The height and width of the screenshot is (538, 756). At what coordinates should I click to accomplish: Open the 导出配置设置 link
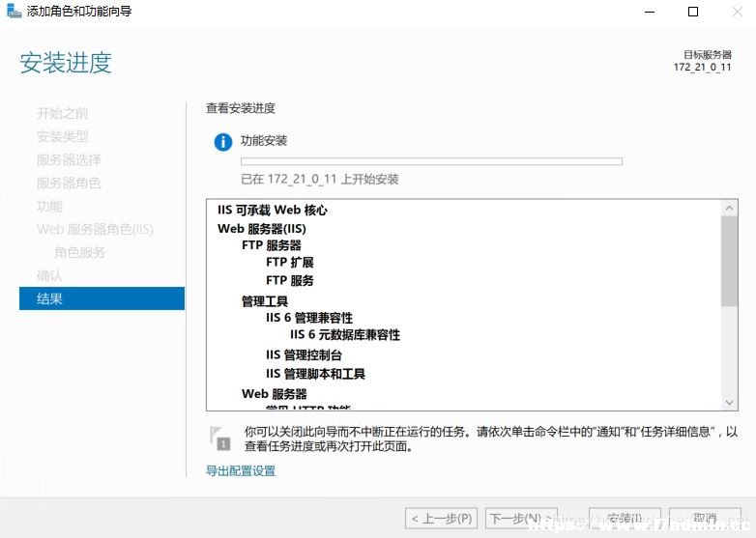[x=241, y=470]
